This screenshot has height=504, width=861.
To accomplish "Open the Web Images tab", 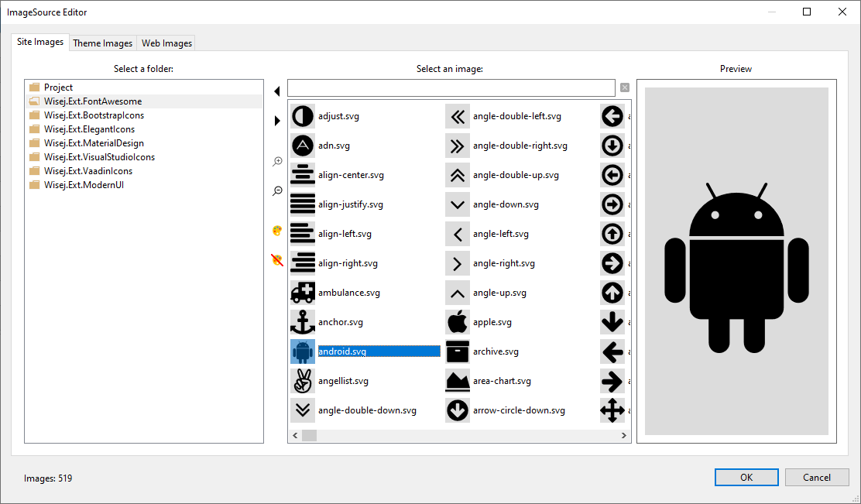I will [166, 43].
